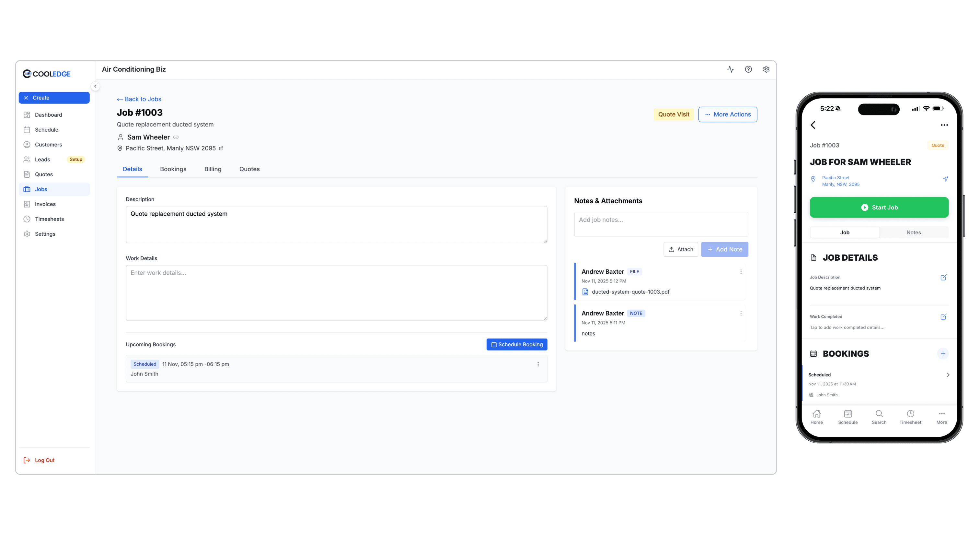Select the Job toggle segment on mobile
Viewport: 980px width, 535px height.
[845, 232]
